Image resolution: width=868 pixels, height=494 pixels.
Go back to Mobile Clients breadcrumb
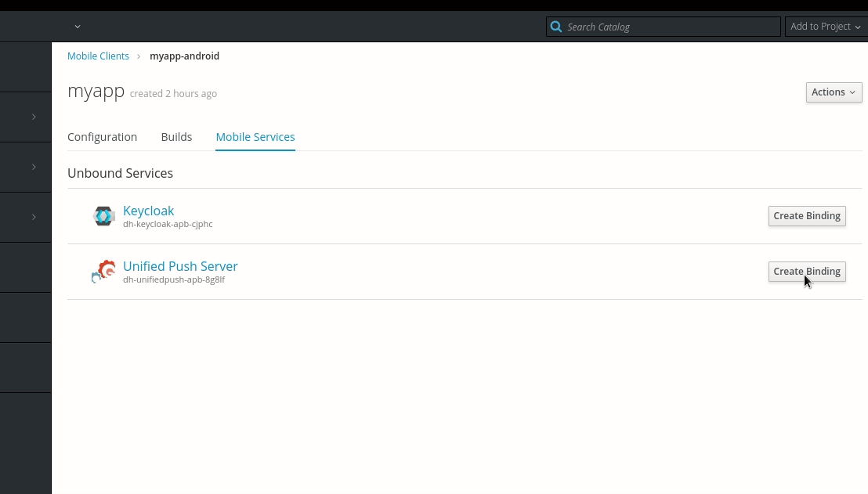pos(98,56)
